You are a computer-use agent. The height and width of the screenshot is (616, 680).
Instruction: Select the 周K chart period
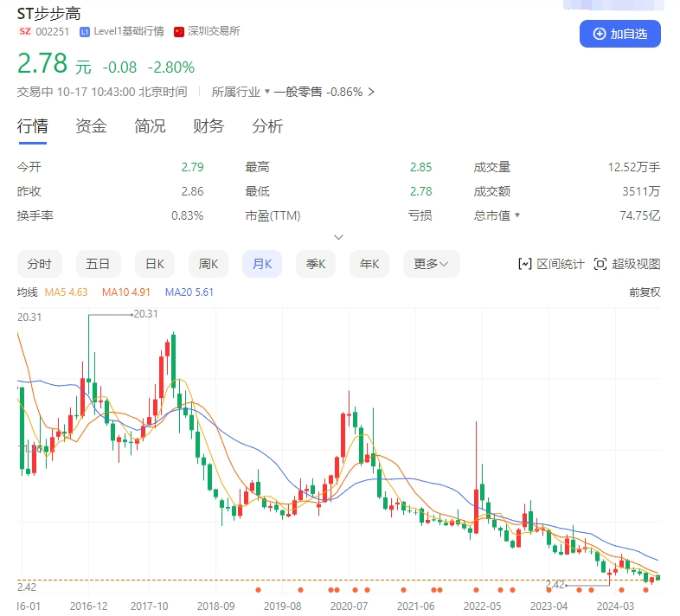(x=208, y=264)
